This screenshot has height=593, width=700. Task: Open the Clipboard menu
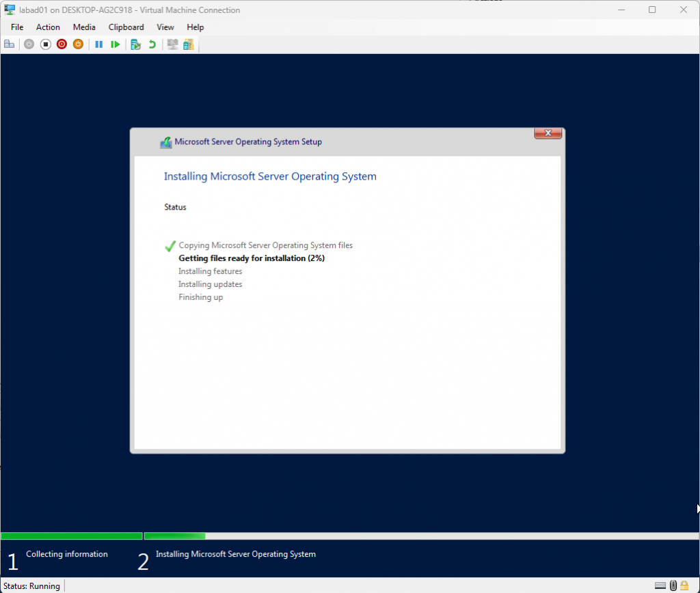pos(126,27)
